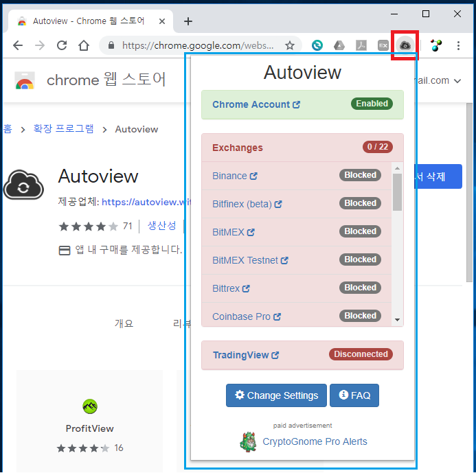Screen dimensions: 476x473
Task: Open Bittrex exchange link
Action: (231, 288)
